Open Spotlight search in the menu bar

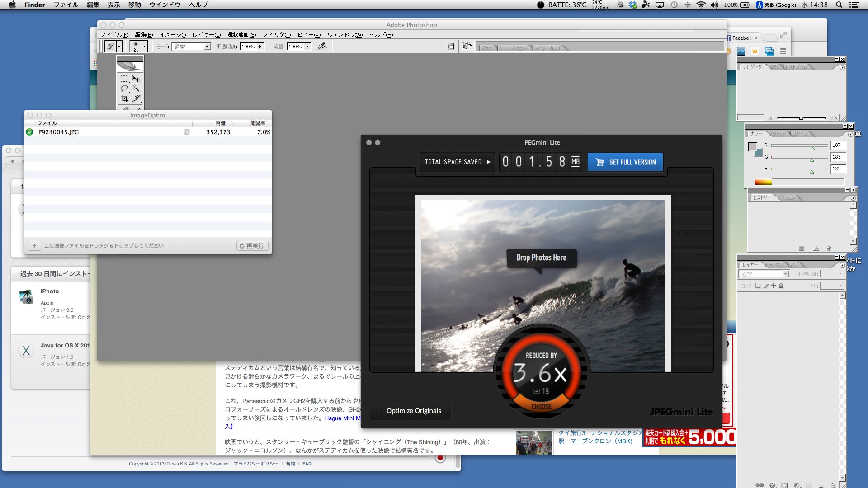click(839, 5)
